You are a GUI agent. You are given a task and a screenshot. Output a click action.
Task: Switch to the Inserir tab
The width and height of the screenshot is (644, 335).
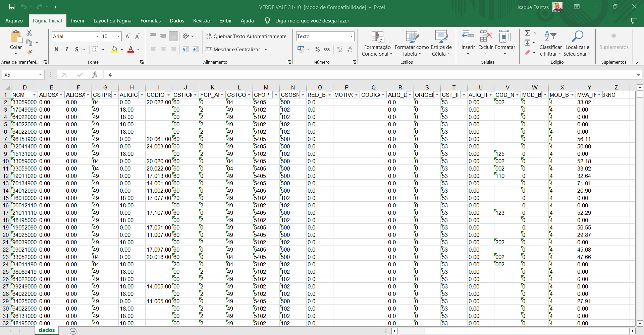pos(78,21)
